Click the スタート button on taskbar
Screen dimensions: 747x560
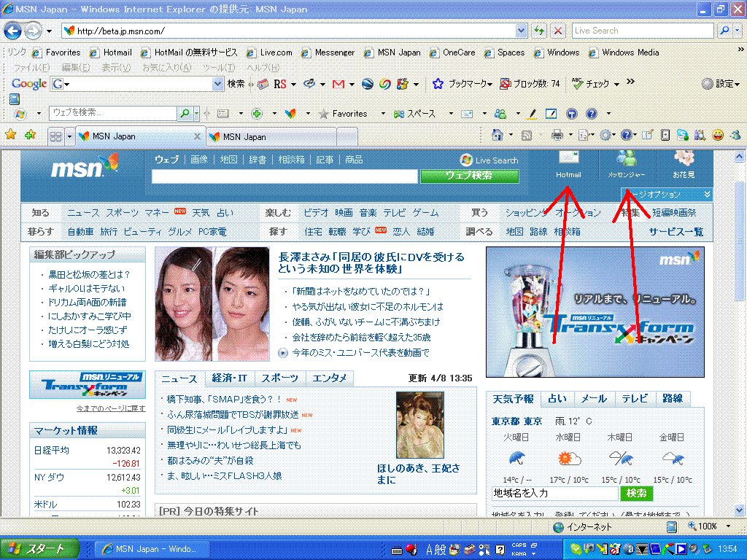click(x=39, y=549)
